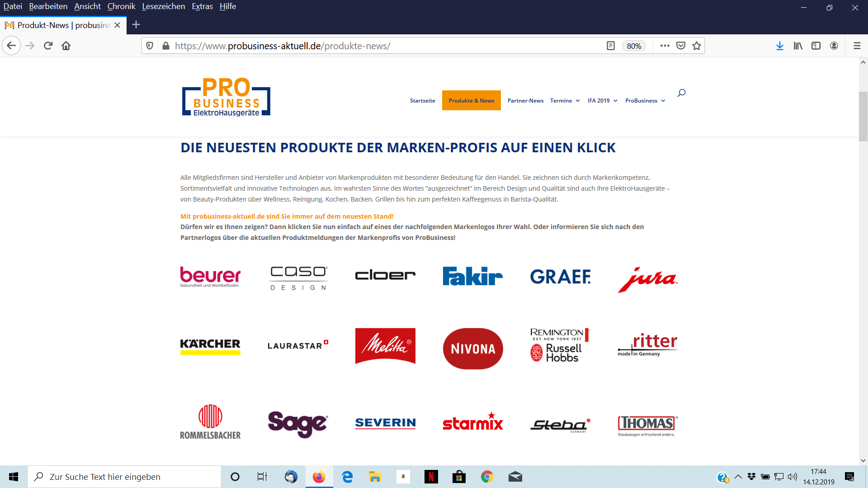Expand the Termine dropdown menu
Image resolution: width=868 pixels, height=488 pixels.
pos(565,101)
